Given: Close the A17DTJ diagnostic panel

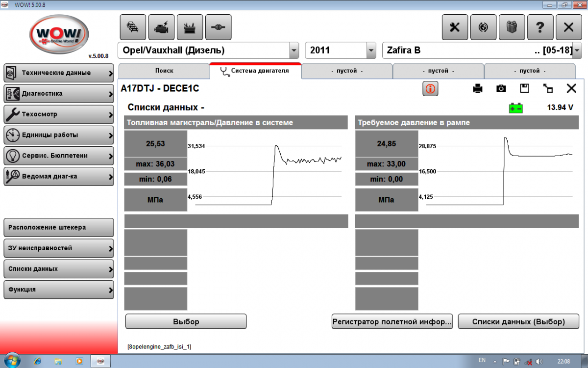Looking at the screenshot, I should (x=571, y=88).
